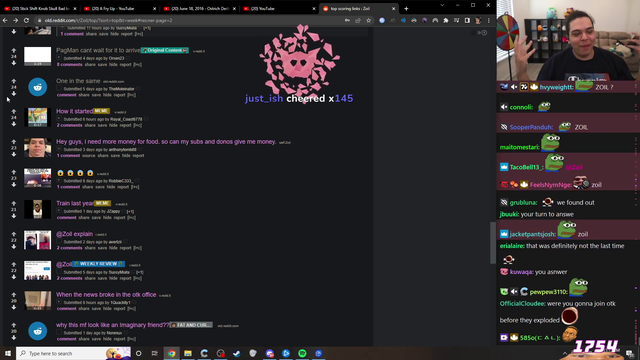Select the 'top scoring links : Zoil' tab
This screenshot has width=640, height=360.
(x=358, y=9)
